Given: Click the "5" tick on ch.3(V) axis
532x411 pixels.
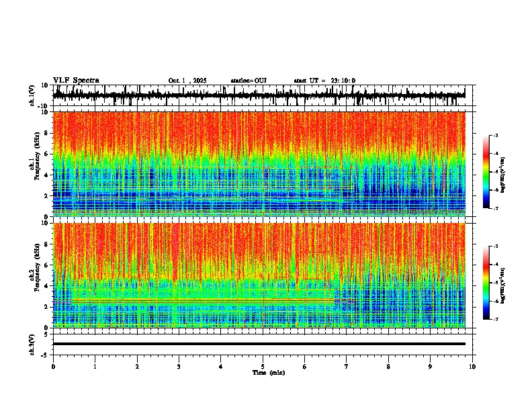Looking at the screenshot, I should click(47, 334).
